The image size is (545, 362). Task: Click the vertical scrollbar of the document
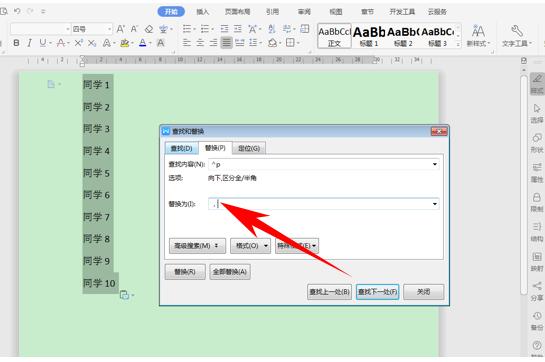[x=524, y=184]
